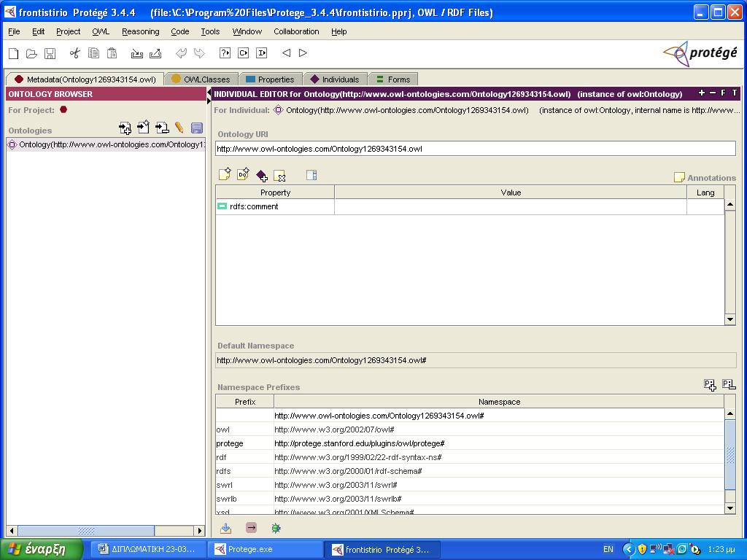Viewport: 747px width, 560px height.
Task: Click the create new annotation value icon
Action: point(225,174)
